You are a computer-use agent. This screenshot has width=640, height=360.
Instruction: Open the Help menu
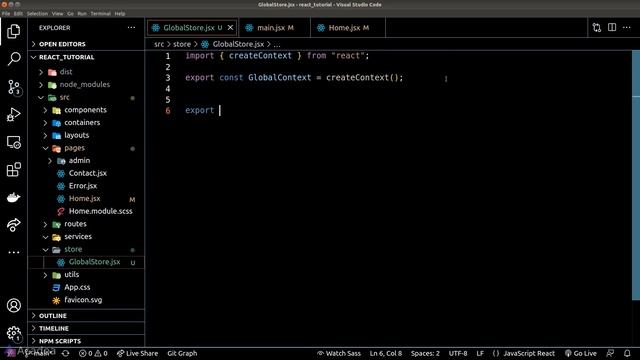point(120,13)
